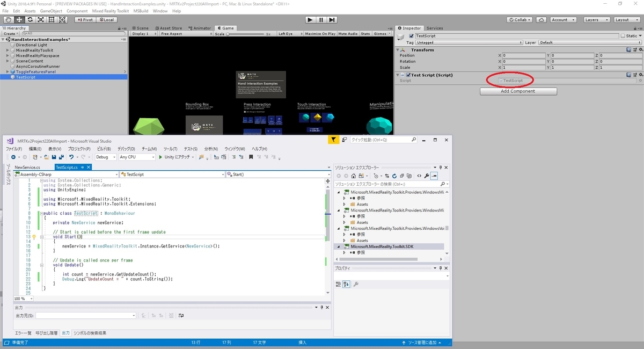Image resolution: width=644 pixels, height=349 pixels.
Task: Open the Left Eye dropdown
Action: coord(290,34)
